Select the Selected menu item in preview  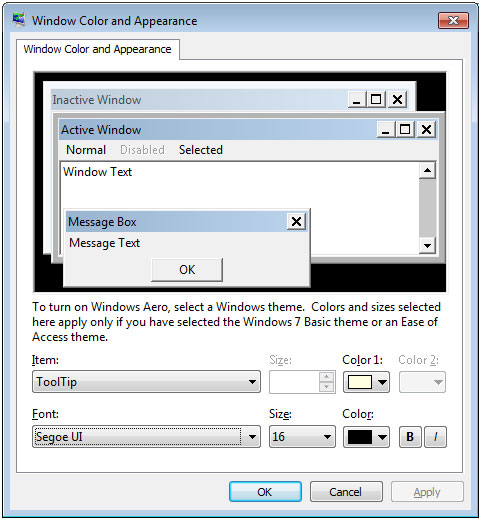point(201,150)
